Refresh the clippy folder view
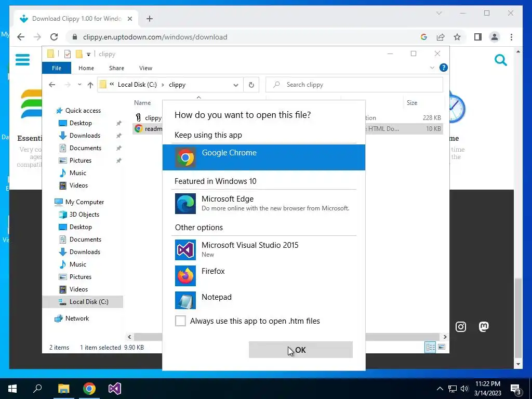 pyautogui.click(x=251, y=85)
